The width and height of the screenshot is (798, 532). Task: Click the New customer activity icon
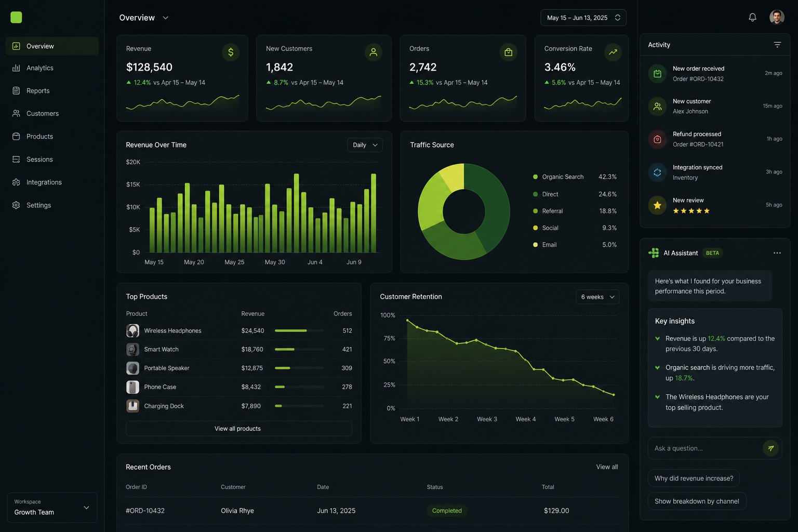point(657,107)
